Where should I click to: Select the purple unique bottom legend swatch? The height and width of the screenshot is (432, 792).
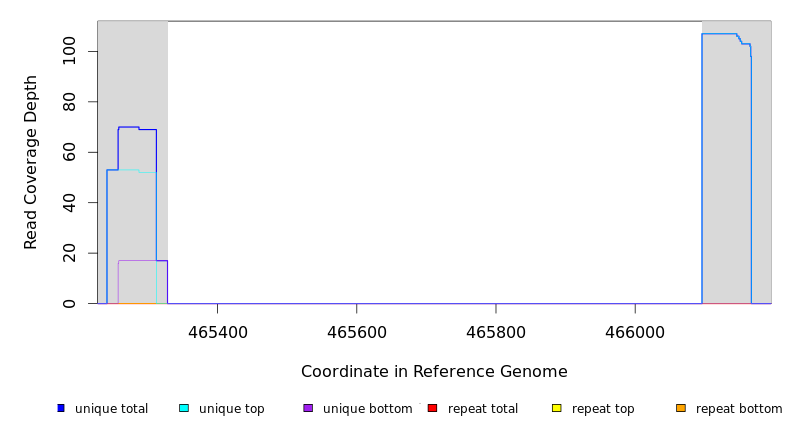(308, 408)
